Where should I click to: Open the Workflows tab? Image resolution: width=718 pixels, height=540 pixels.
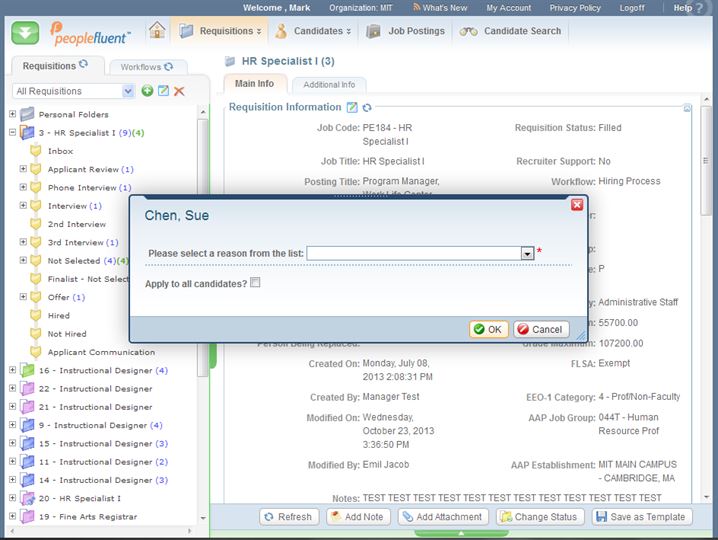point(140,67)
